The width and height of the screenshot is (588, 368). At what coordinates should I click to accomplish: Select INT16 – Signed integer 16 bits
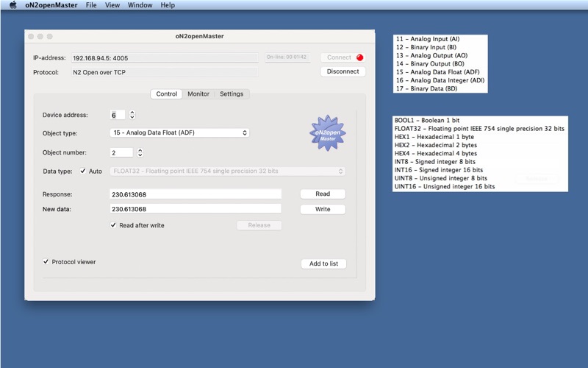coord(438,170)
